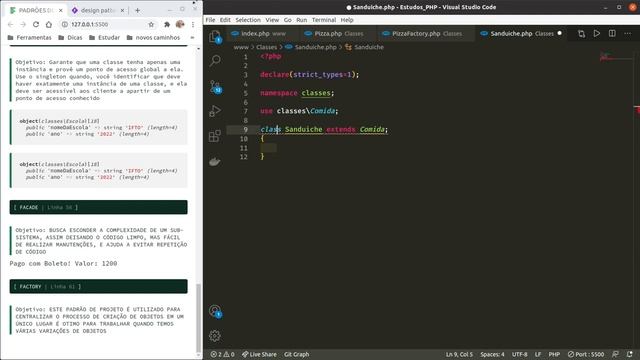Click the open changes icon in editor toolbar

click(x=581, y=34)
